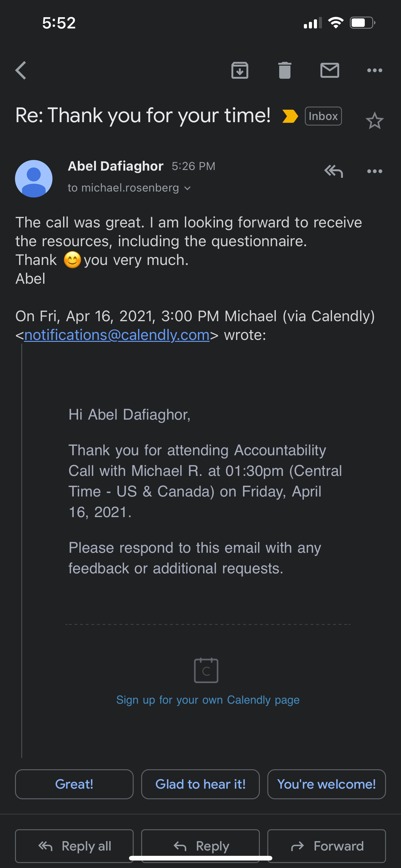The height and width of the screenshot is (868, 401).
Task: Click the yellow importance marker
Action: coord(290,116)
